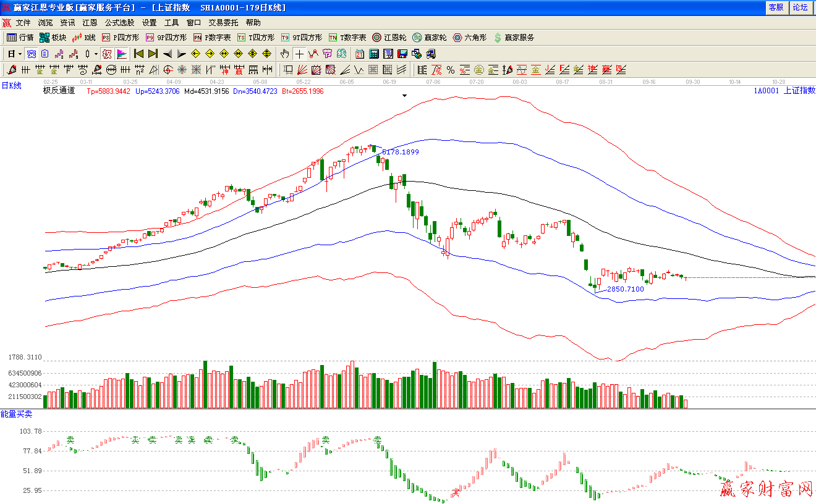Click the 论坛 button
The width and height of the screenshot is (816, 504).
click(x=801, y=7)
